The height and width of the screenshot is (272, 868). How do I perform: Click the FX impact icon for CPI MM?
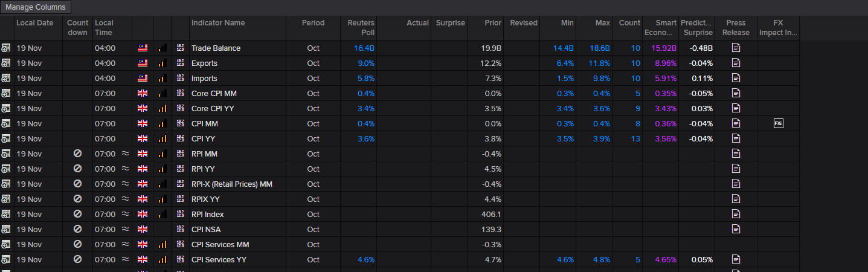coord(778,123)
